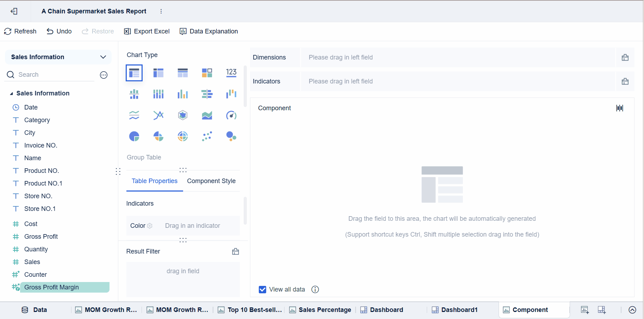
Task: Collapse the Sales Information field tree
Action: [x=11, y=93]
